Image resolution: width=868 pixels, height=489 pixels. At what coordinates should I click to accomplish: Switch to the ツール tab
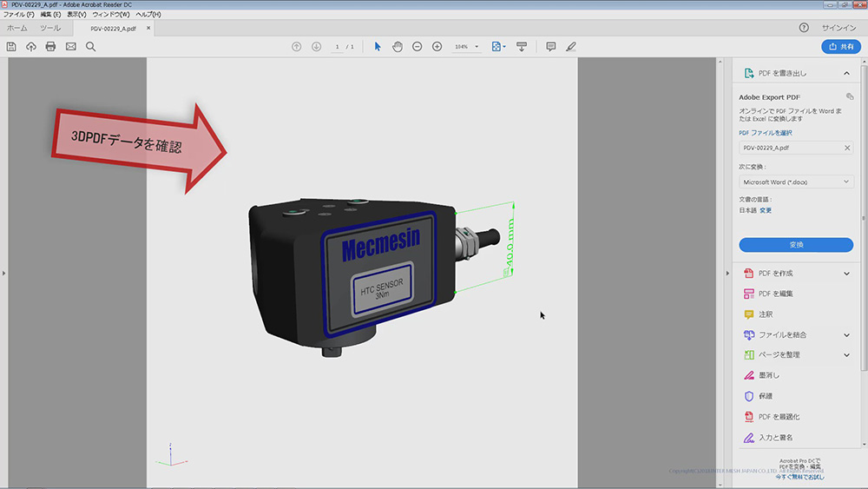click(50, 28)
